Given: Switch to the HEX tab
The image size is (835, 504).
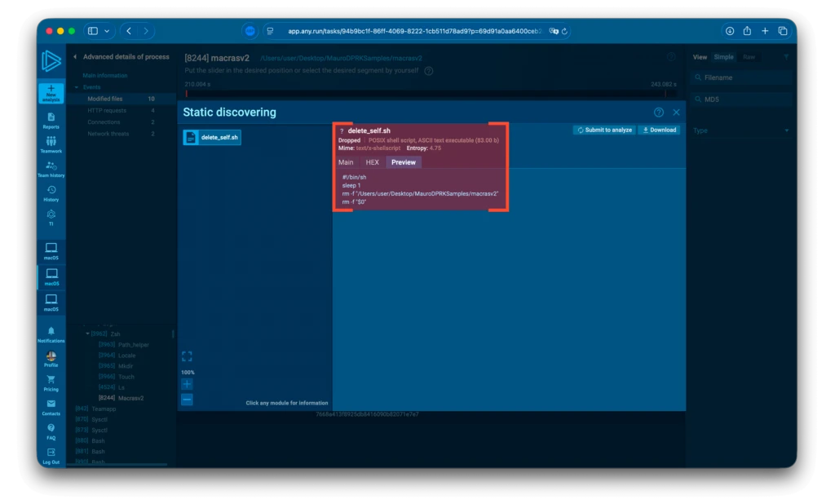Looking at the screenshot, I should [372, 162].
